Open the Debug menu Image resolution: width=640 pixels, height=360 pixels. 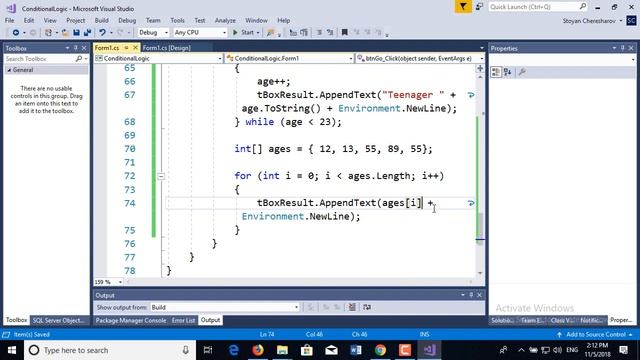127,20
